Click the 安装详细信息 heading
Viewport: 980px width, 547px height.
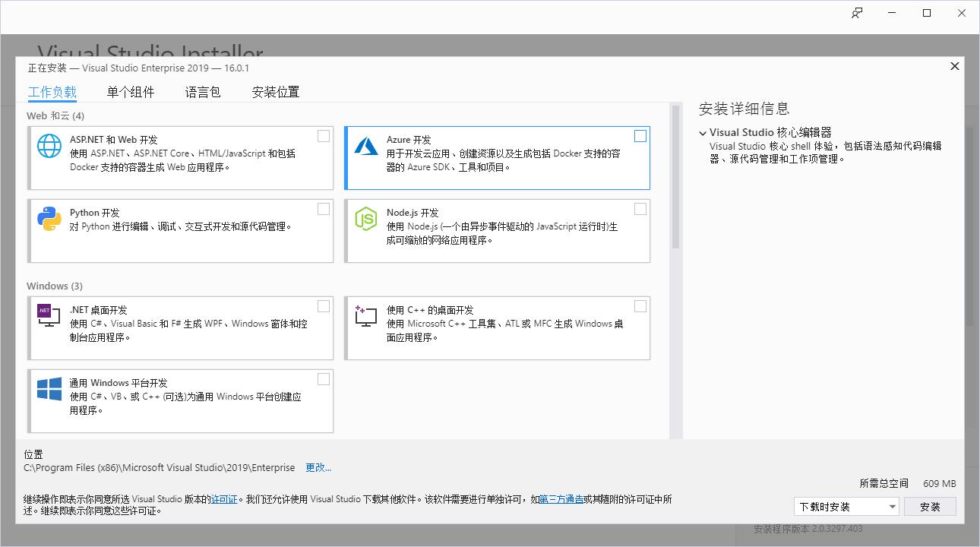pyautogui.click(x=744, y=109)
